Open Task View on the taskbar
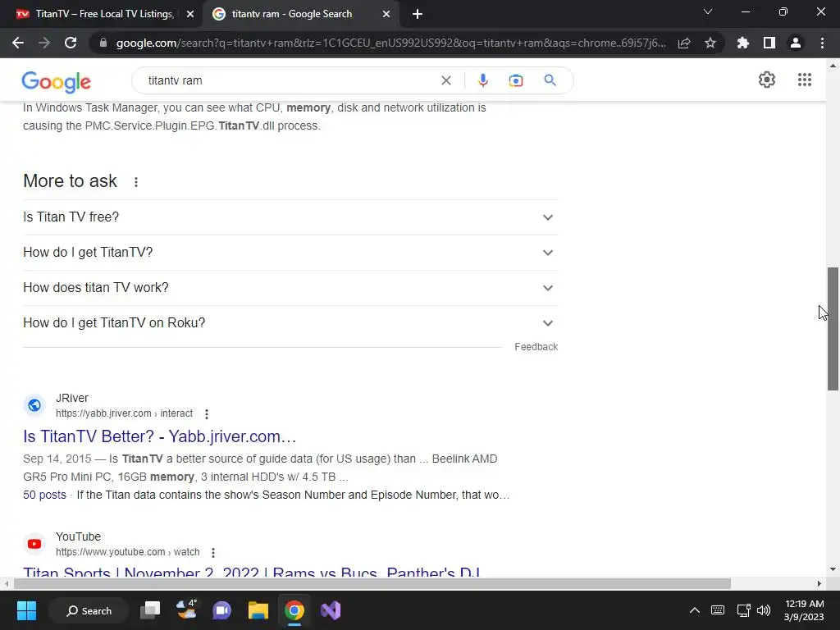The image size is (840, 630). coord(150,610)
